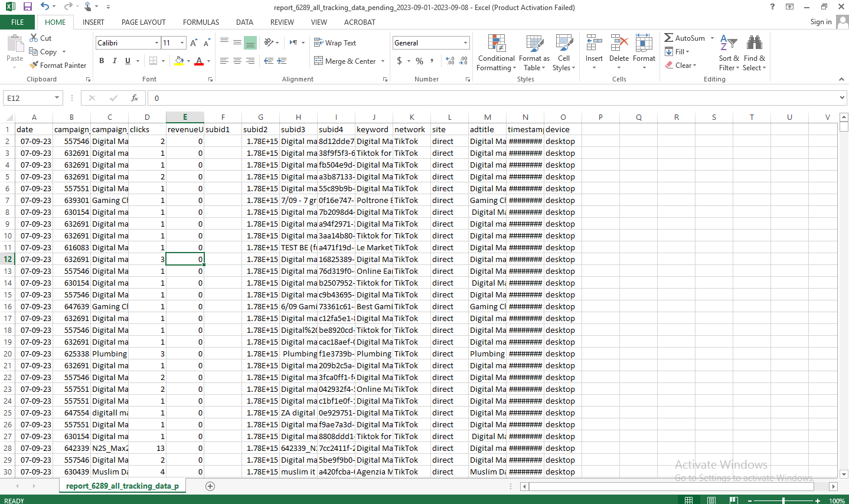This screenshot has width=849, height=504.
Task: Decrease decimal places
Action: click(x=463, y=61)
